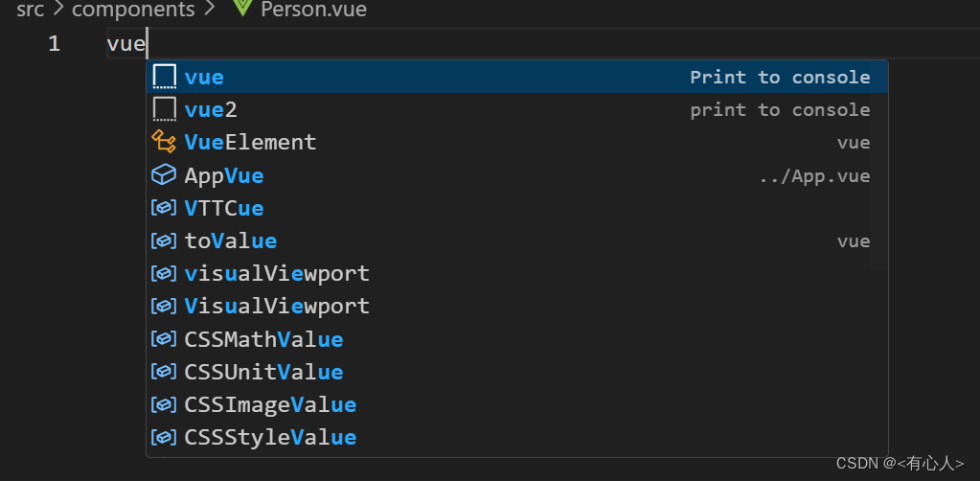Click the Person.vue breadcrumb file name
This screenshot has height=481, width=980.
pos(314,10)
